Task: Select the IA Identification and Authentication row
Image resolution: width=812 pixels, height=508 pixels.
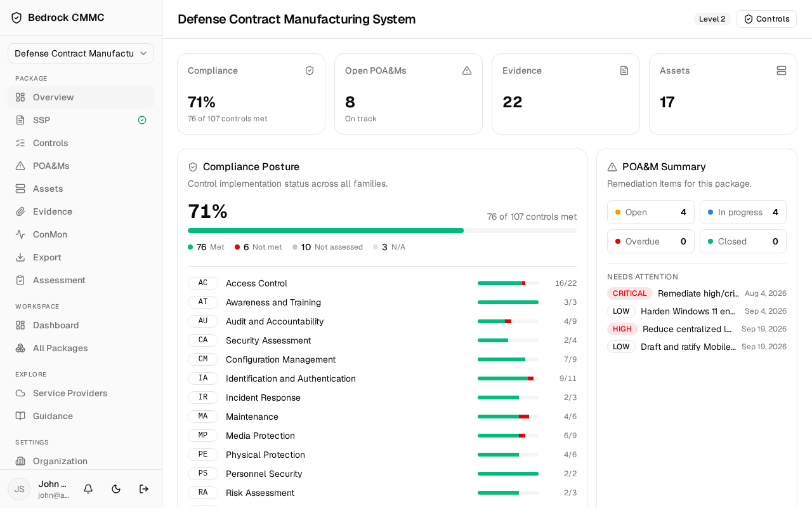Action: (x=382, y=378)
